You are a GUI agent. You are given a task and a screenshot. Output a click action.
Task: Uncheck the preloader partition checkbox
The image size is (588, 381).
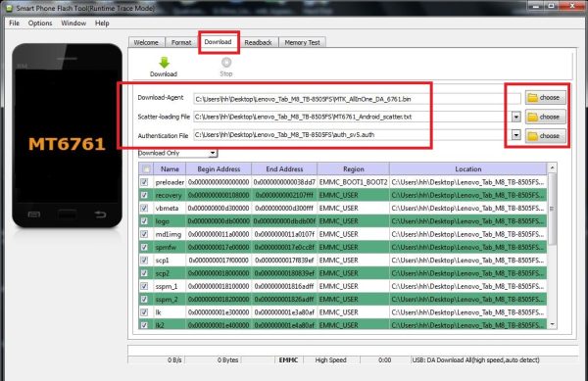click(x=144, y=182)
